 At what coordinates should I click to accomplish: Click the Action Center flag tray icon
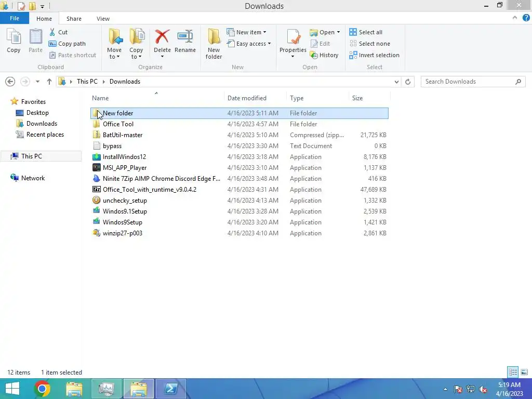pyautogui.click(x=458, y=389)
